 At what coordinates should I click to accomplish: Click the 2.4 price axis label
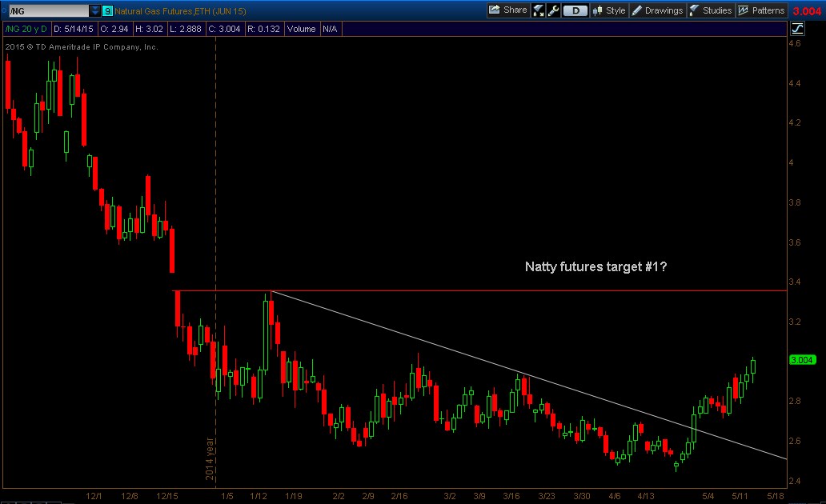click(x=795, y=481)
